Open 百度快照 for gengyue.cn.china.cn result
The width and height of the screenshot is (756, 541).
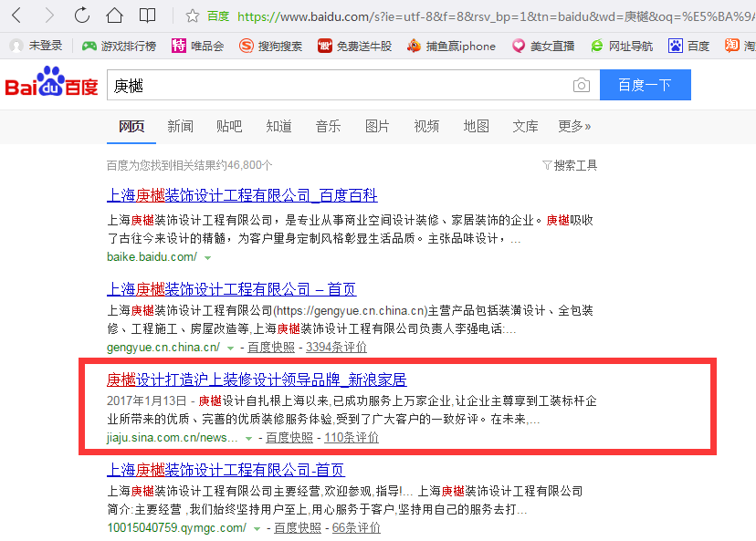tap(271, 348)
